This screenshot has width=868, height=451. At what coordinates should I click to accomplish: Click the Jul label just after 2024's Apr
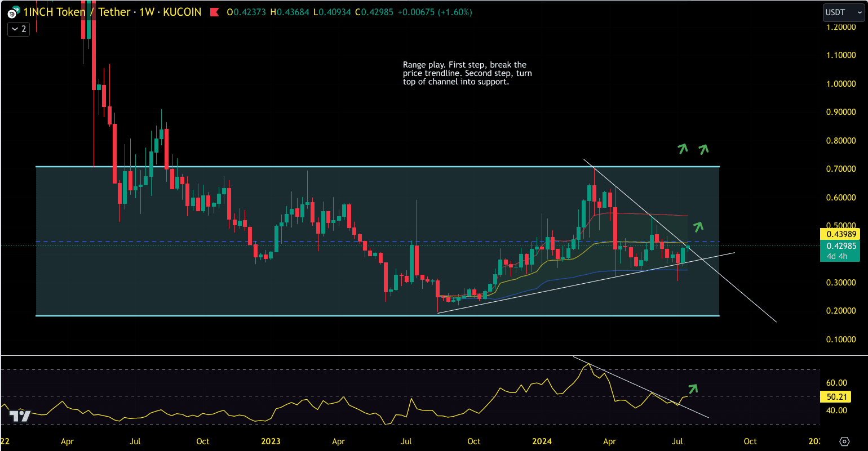click(678, 441)
